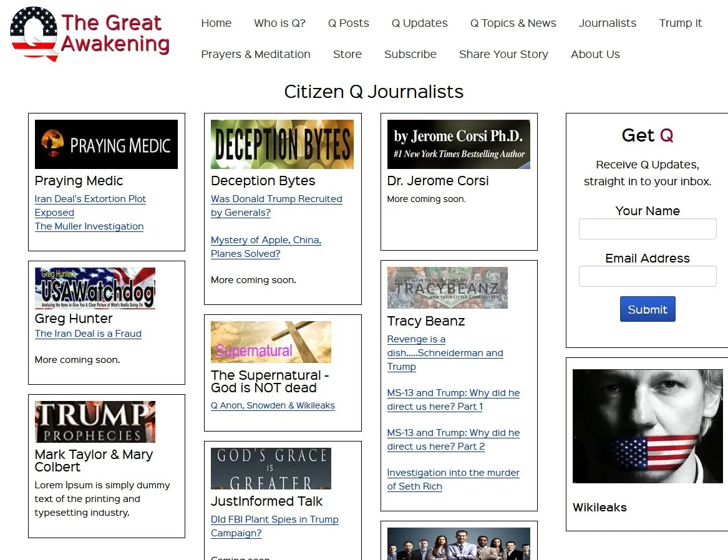
Task: Open the Subscribe nav item
Action: (410, 54)
